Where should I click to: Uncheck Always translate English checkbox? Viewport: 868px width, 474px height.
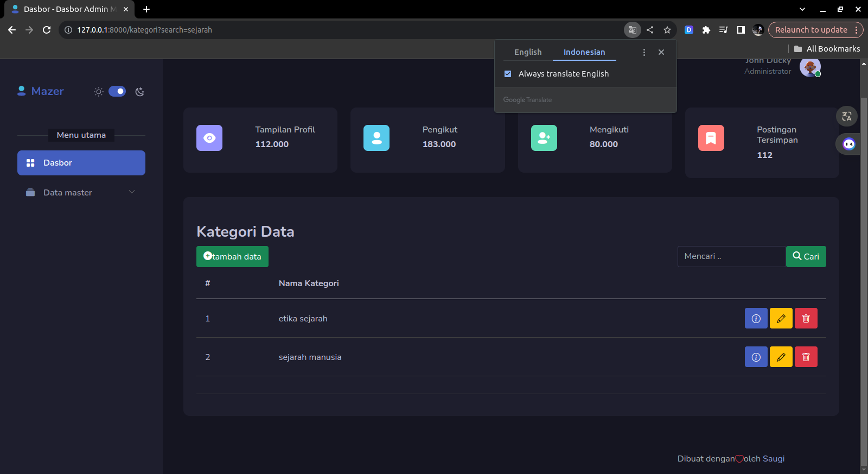(508, 74)
